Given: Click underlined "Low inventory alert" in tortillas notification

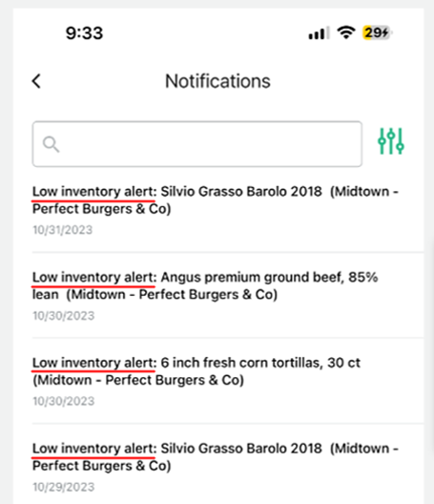Looking at the screenshot, I should [x=93, y=363].
